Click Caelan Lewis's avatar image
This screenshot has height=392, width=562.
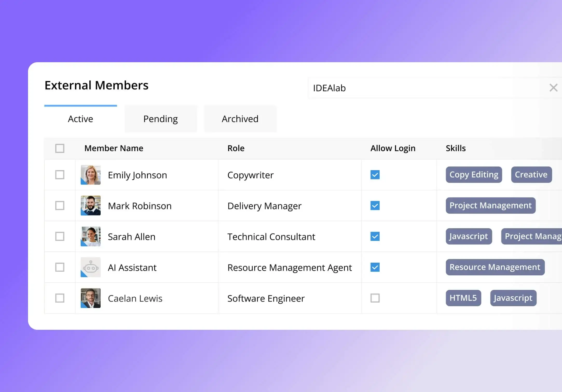pyautogui.click(x=90, y=298)
